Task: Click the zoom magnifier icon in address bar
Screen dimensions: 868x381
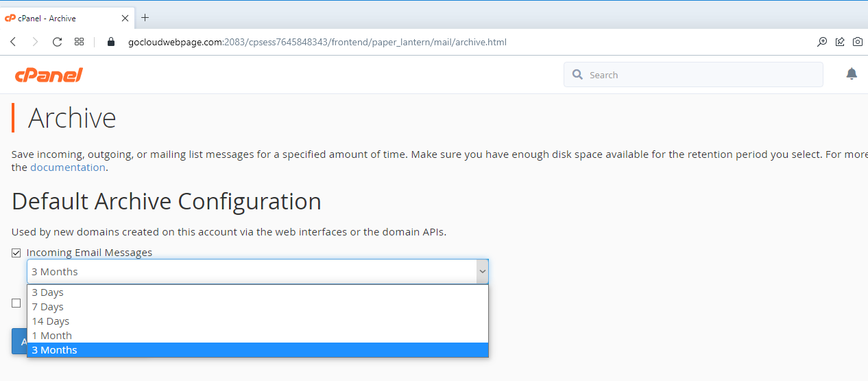Action: (x=822, y=42)
